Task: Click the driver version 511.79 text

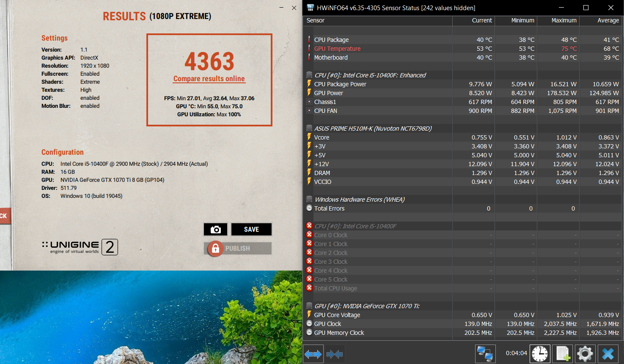Action: coord(69,188)
